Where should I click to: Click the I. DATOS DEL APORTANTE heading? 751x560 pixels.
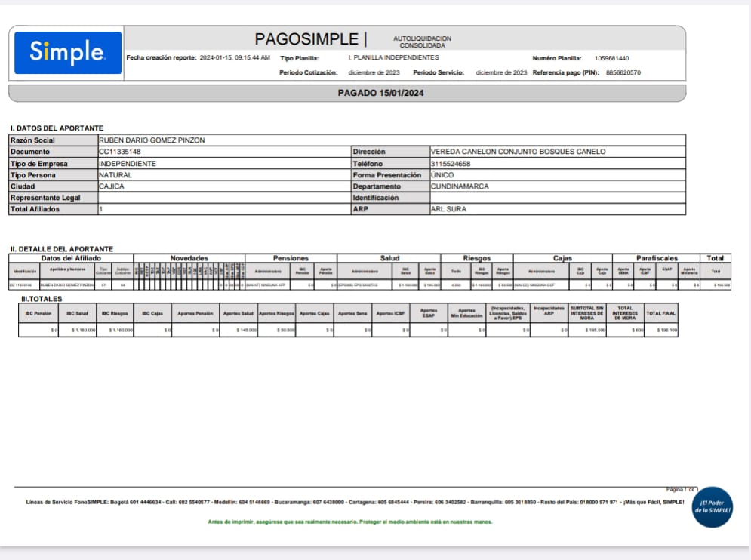coord(57,128)
